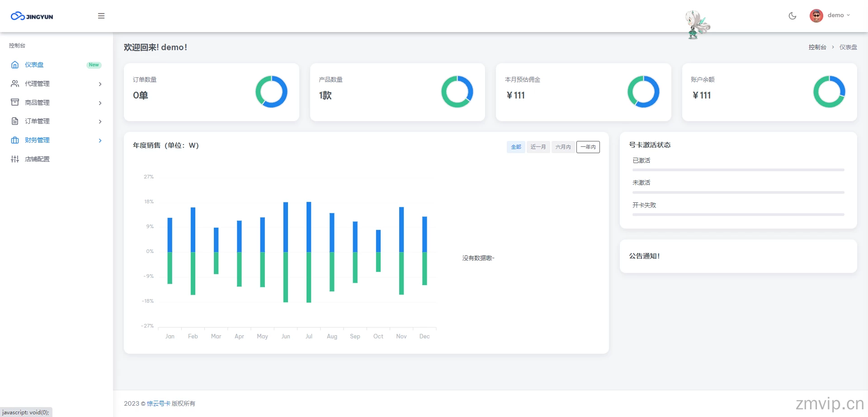
Task: Click the Jul bar in sales chart
Action: click(309, 252)
